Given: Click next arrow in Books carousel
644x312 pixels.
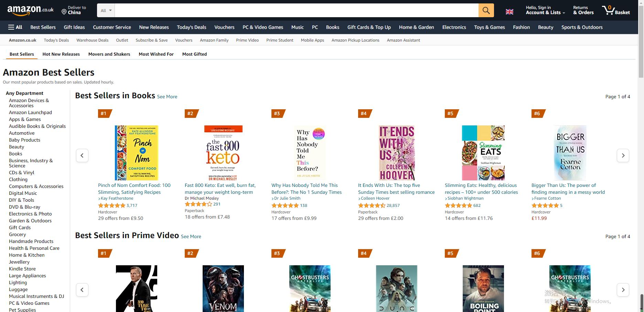Looking at the screenshot, I should click(x=623, y=155).
